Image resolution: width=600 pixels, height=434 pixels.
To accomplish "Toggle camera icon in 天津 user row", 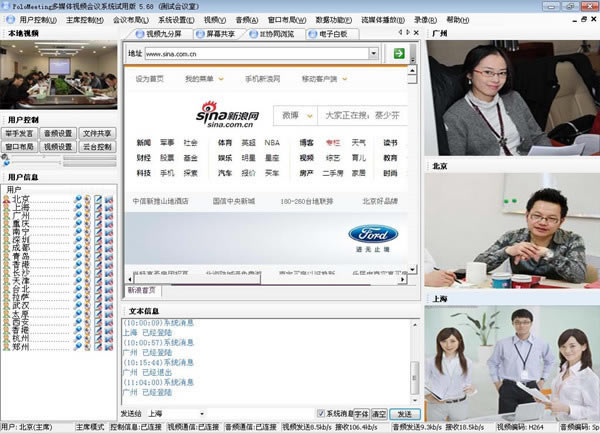I will pos(88,281).
